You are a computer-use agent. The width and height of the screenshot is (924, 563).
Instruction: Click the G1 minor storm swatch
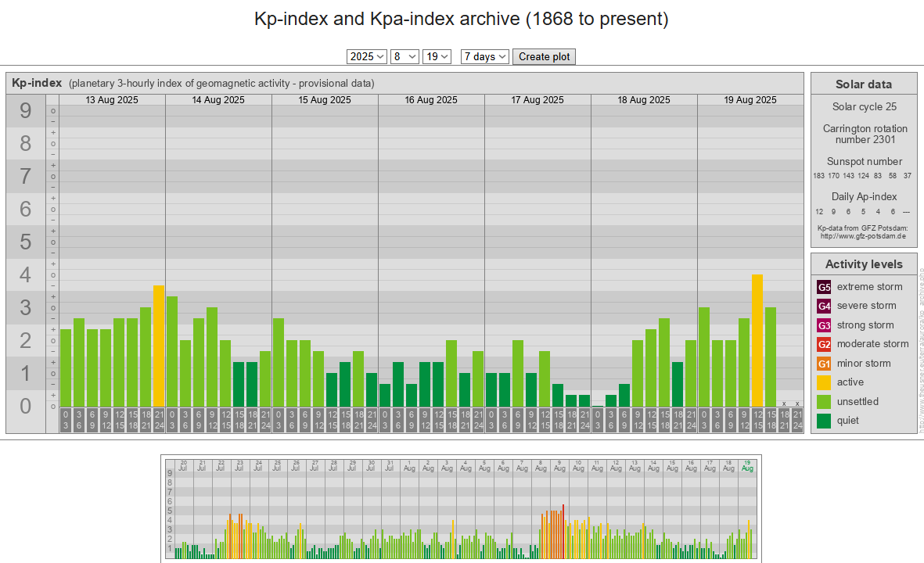coord(824,364)
